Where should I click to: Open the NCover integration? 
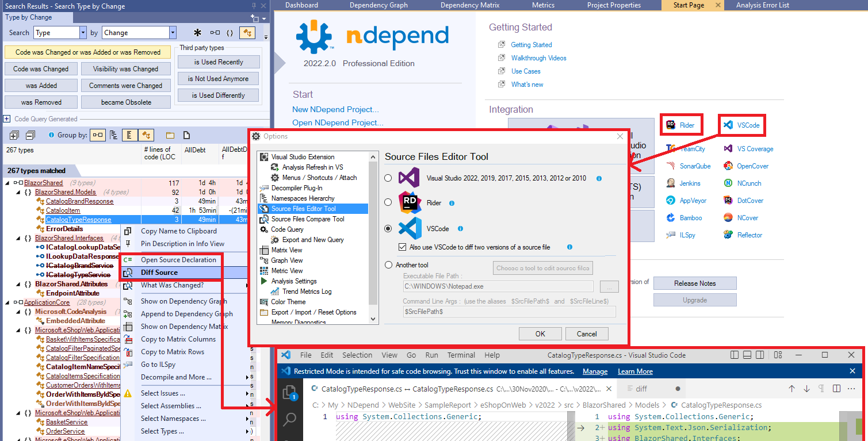click(x=741, y=218)
